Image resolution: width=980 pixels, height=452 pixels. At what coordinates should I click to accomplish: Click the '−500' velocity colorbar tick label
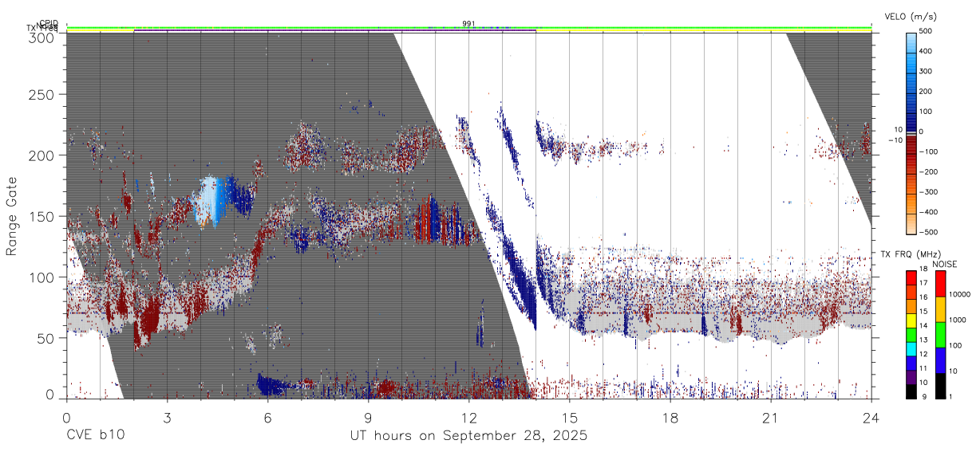coord(928,233)
